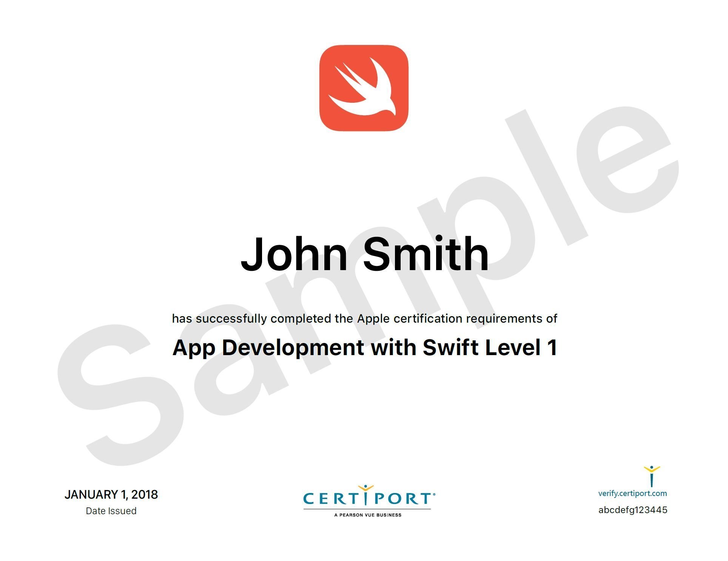Click the person figure inside CERTIPORT wordmark
Viewport: 728px width, 561px height.
coord(366,495)
